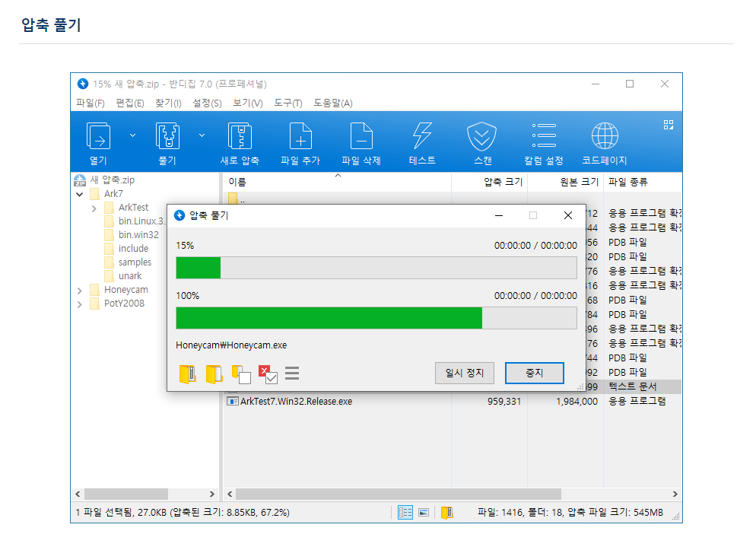Click the 파일 삭제 (Delete file) toolbar icon
This screenshot has width=756, height=550.
(361, 136)
